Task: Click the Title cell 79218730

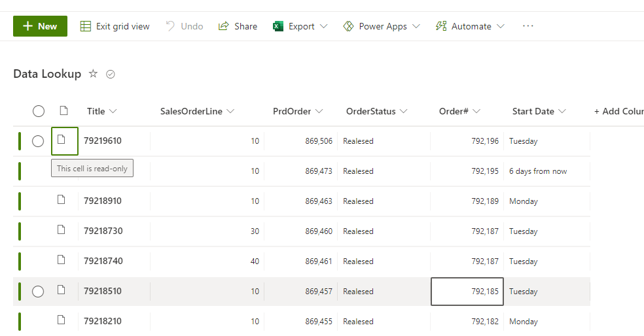Action: click(114, 231)
